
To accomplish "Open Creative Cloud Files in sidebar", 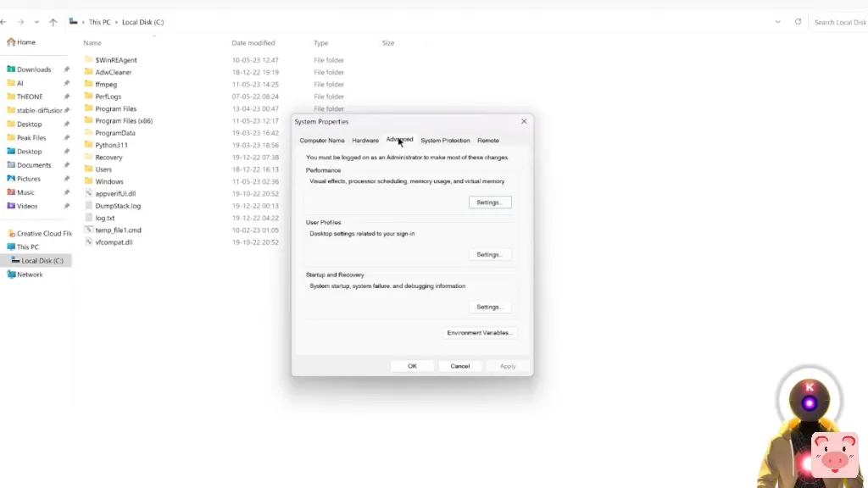I will [x=44, y=233].
